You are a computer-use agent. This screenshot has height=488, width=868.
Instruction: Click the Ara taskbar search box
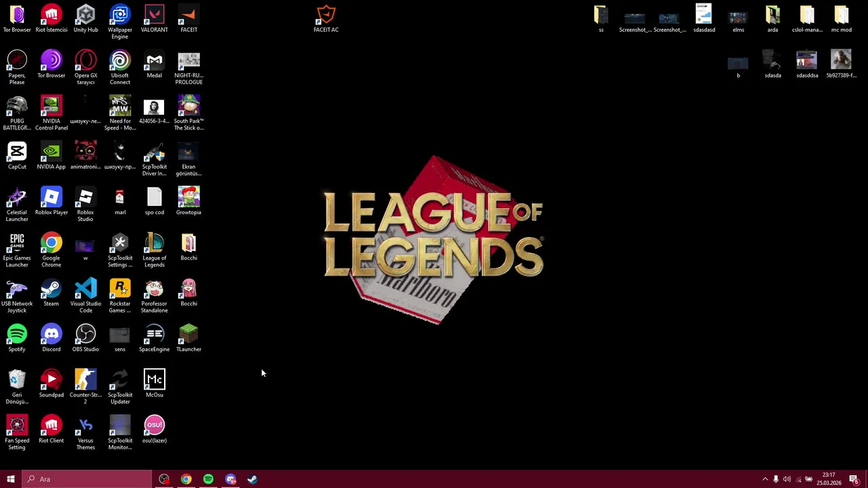click(x=87, y=479)
